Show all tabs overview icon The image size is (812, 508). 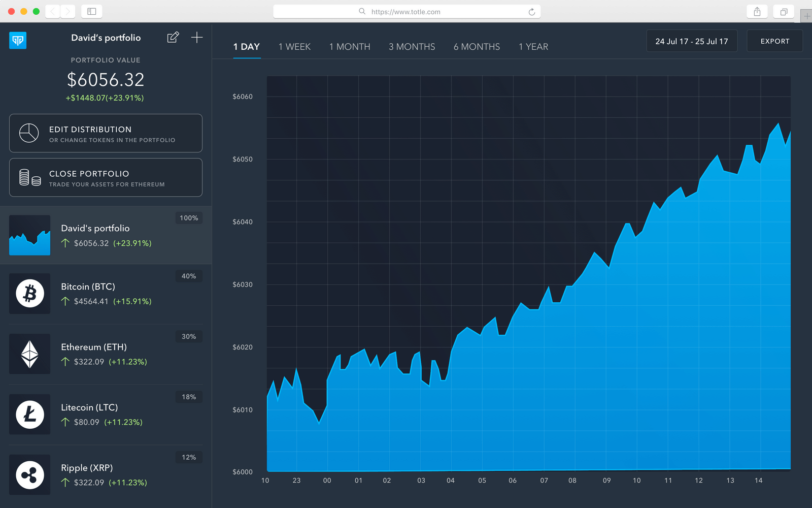[784, 12]
